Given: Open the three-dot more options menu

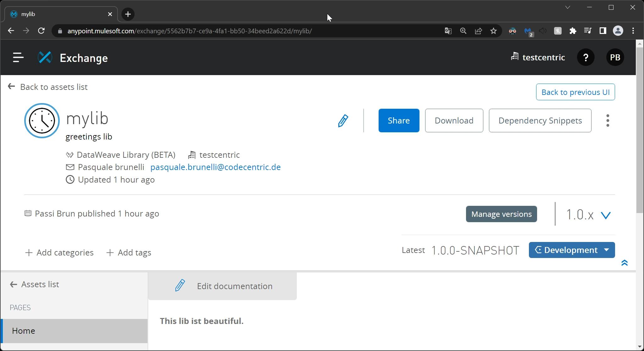Looking at the screenshot, I should click(608, 121).
